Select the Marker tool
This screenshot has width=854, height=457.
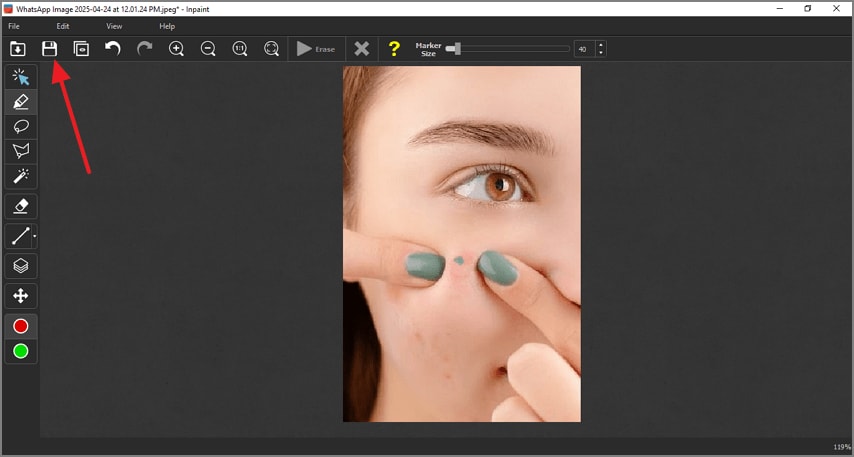click(x=21, y=102)
